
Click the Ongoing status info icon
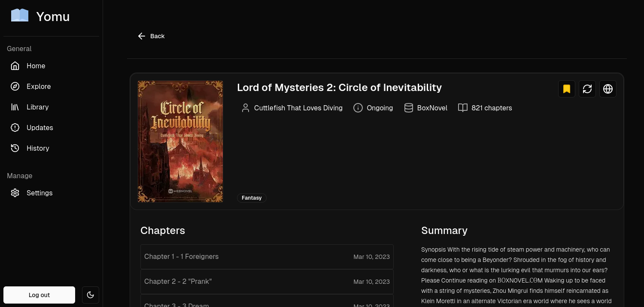point(358,108)
